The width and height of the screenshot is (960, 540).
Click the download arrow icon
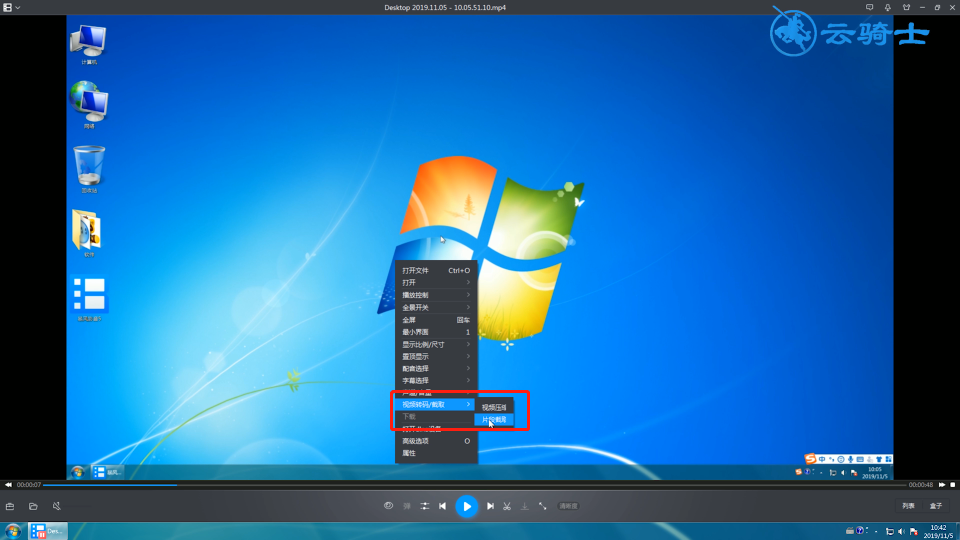pyautogui.click(x=525, y=506)
